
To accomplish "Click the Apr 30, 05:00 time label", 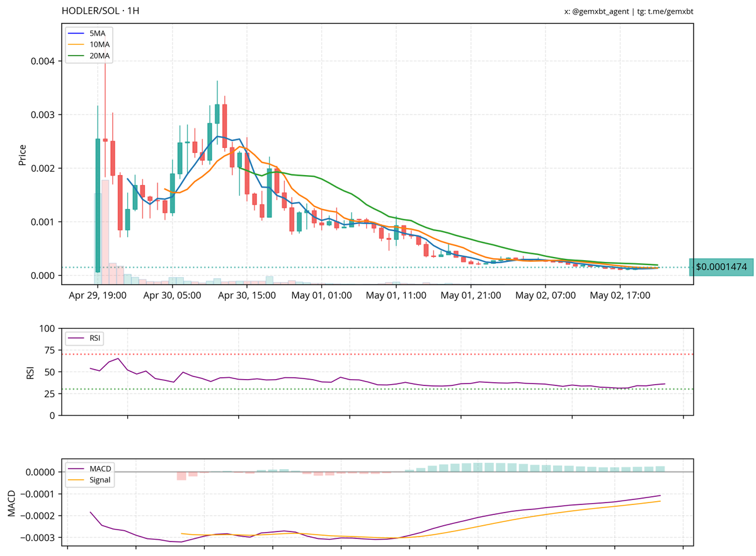I will click(x=172, y=294).
